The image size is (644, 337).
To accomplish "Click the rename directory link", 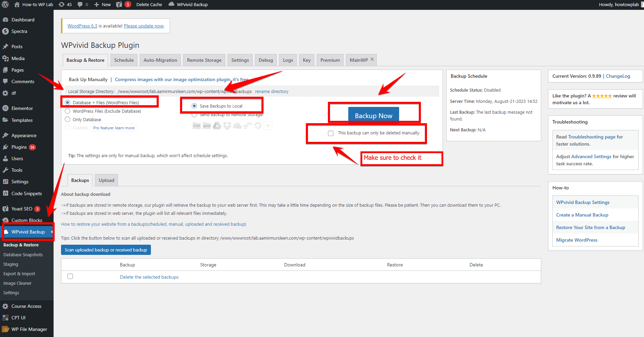I will point(272,92).
